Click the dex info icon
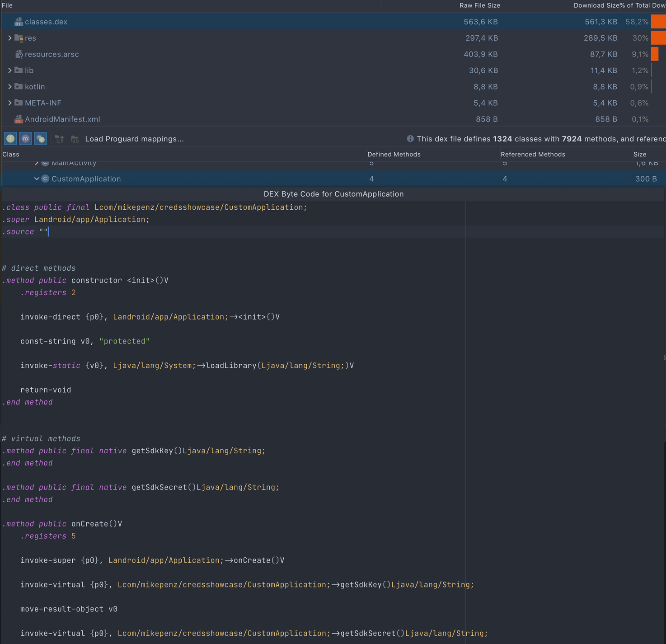This screenshot has width=666, height=644. coord(410,139)
